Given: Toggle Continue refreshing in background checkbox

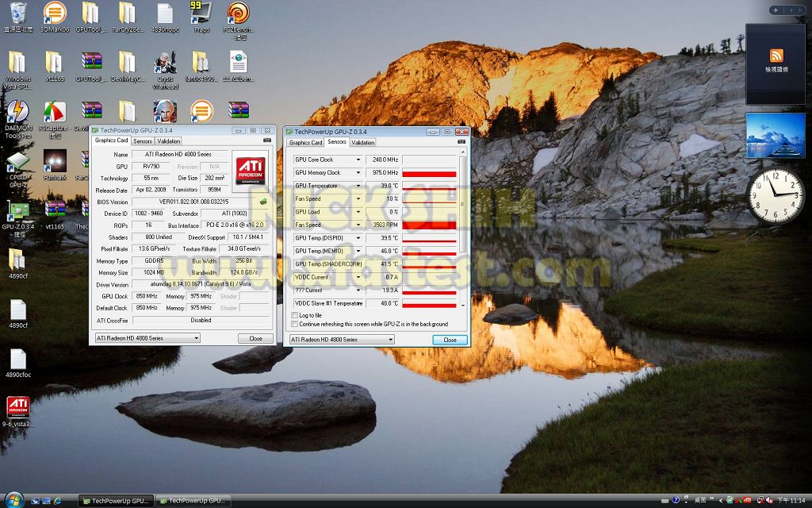Looking at the screenshot, I should pos(295,324).
